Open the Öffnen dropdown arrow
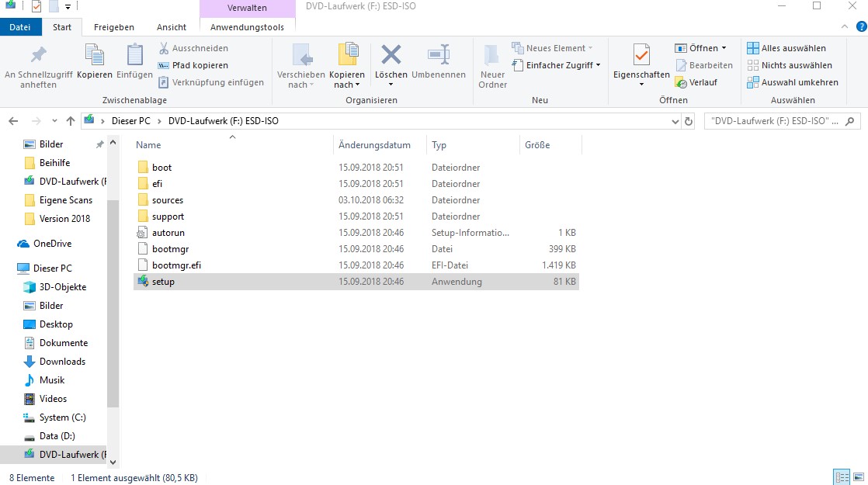Screen dimensions: 868x485 click(724, 48)
